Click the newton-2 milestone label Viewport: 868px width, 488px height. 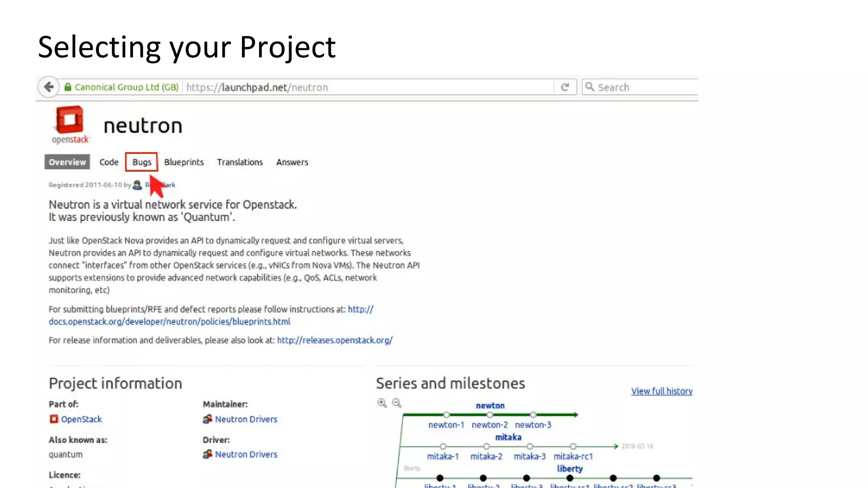click(490, 425)
